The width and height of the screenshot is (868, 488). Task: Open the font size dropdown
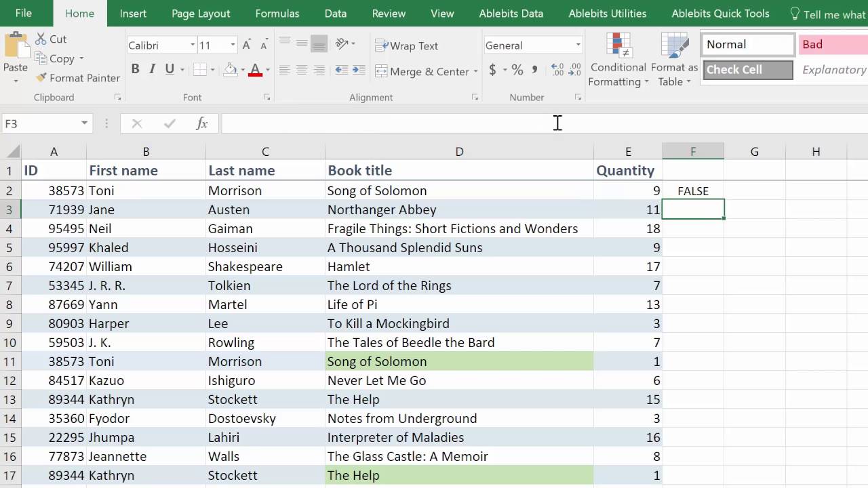233,45
